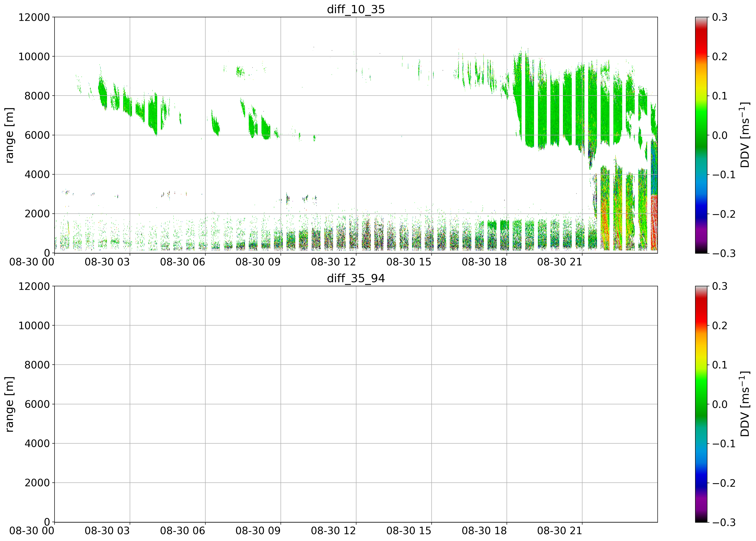Click the '08-30 18' time tick under diff_35_94
The image size is (756, 541).
(484, 531)
